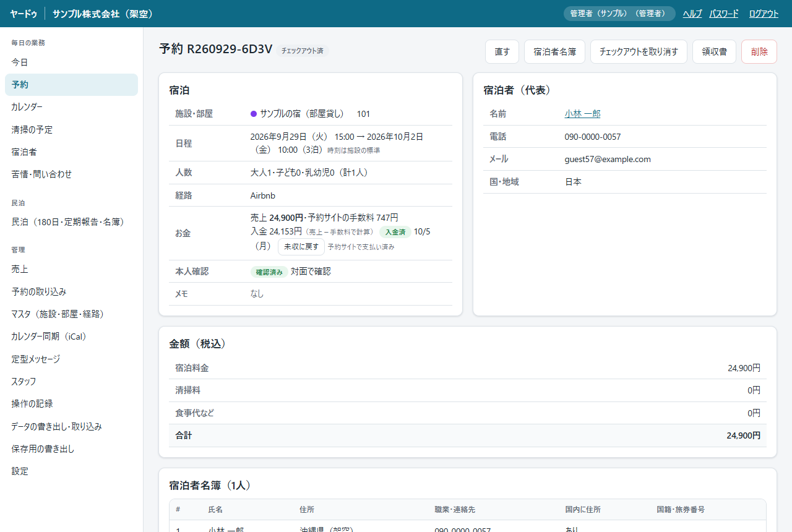Click the 合計 total row label
The height and width of the screenshot is (532, 792).
point(184,435)
